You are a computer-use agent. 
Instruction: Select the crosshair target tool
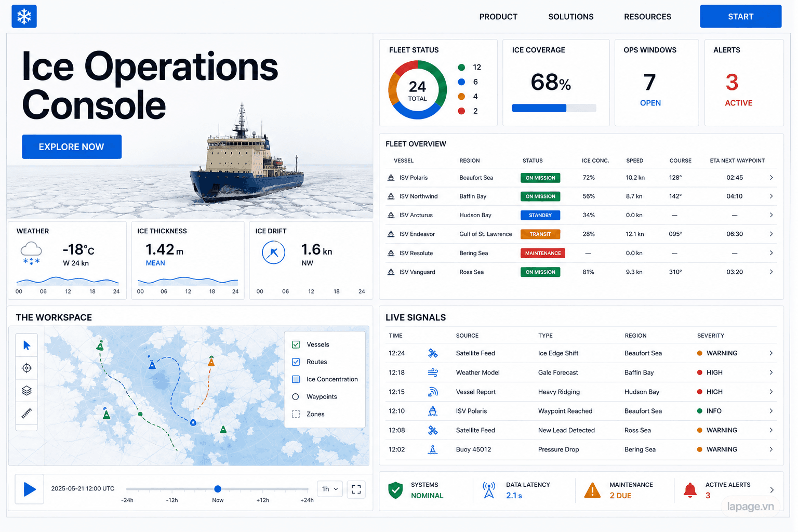click(x=26, y=368)
